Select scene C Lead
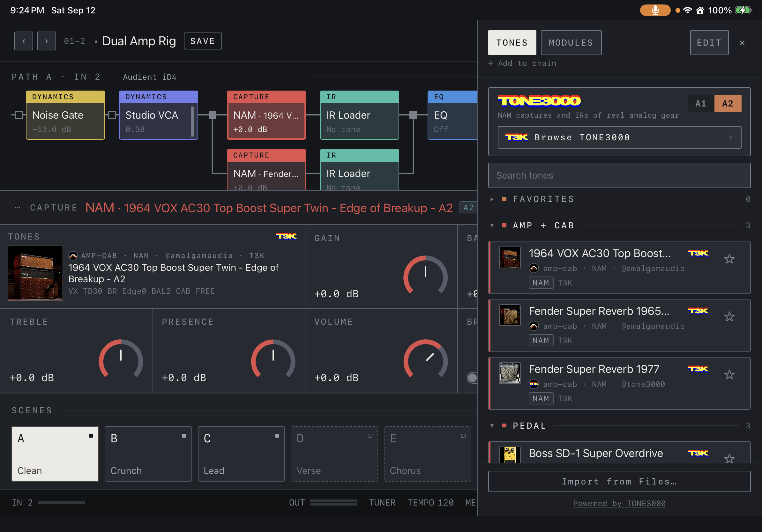Viewport: 762px width, 532px height. point(241,454)
